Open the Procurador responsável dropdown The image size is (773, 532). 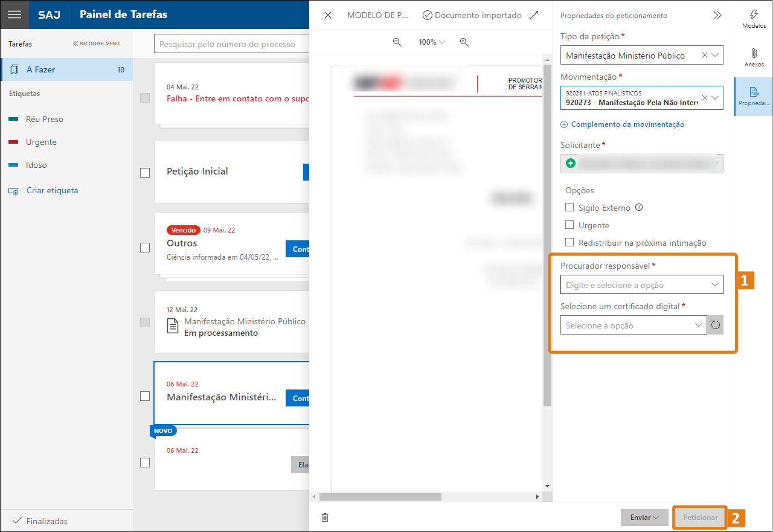(x=641, y=285)
